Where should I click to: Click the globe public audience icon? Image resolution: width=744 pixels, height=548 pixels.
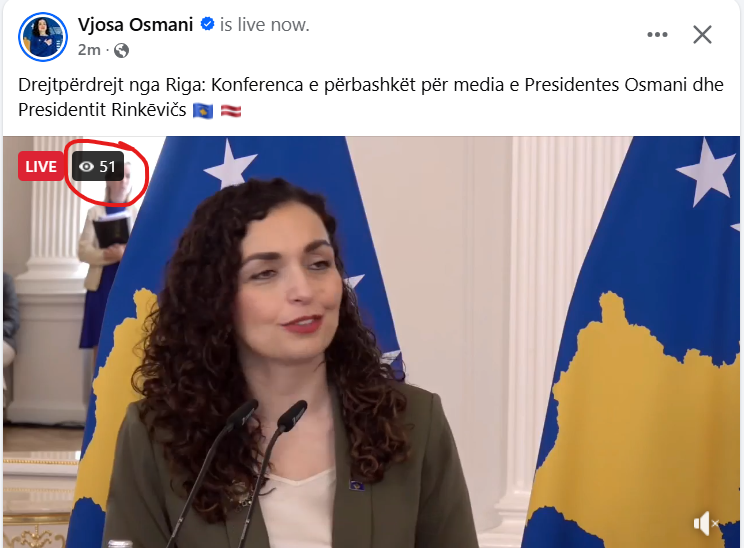coord(121,50)
